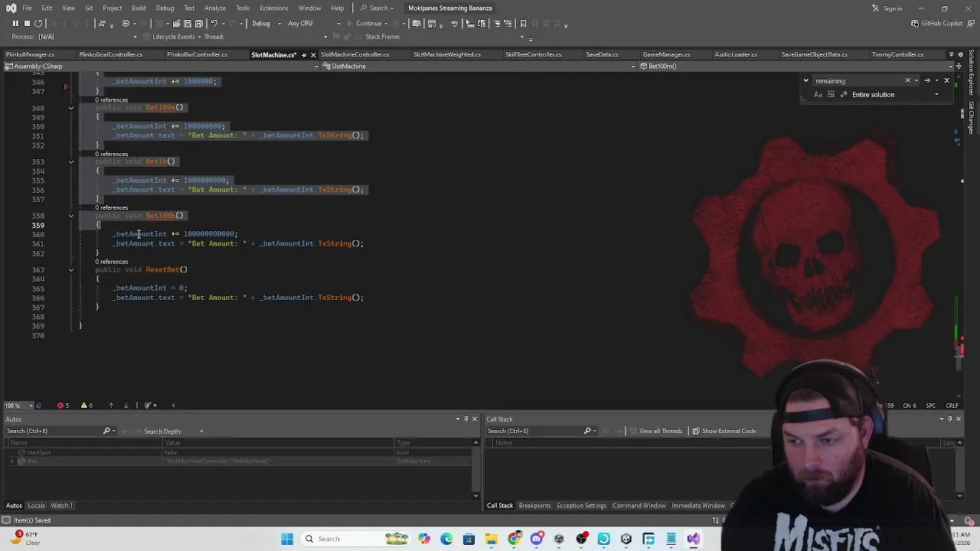Clear the find text with the x
The width and height of the screenshot is (980, 551).
click(x=908, y=80)
